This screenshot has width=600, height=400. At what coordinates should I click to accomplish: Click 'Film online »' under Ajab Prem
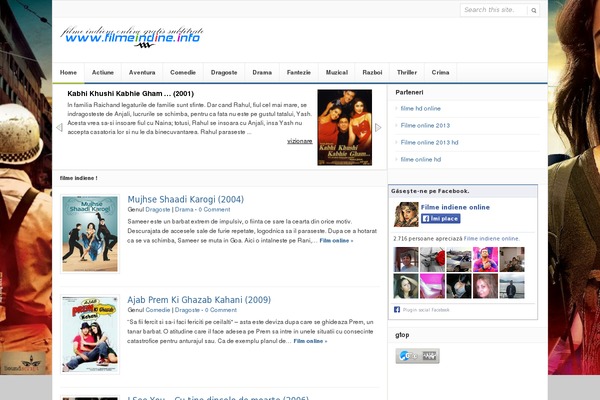310,341
